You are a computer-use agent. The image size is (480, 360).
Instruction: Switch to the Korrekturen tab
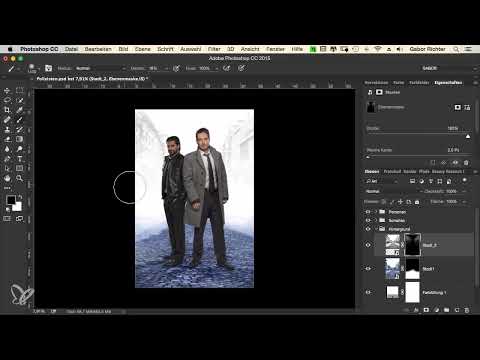pos(376,82)
